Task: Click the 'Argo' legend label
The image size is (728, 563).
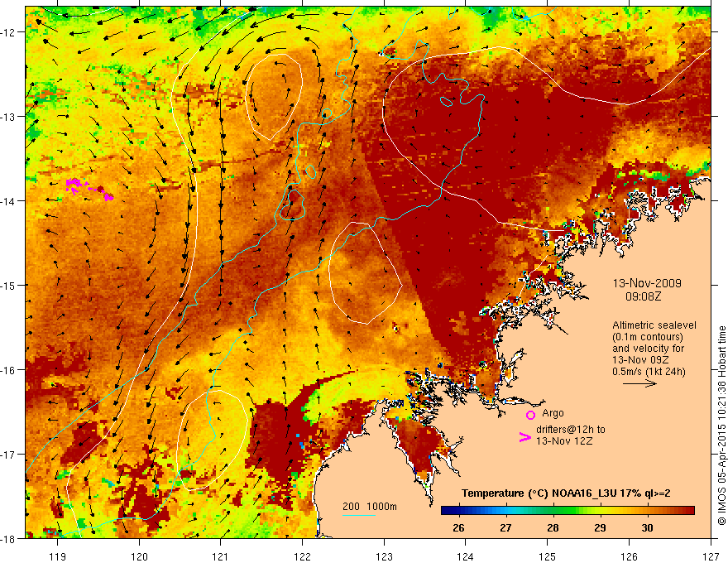Action: (x=553, y=413)
